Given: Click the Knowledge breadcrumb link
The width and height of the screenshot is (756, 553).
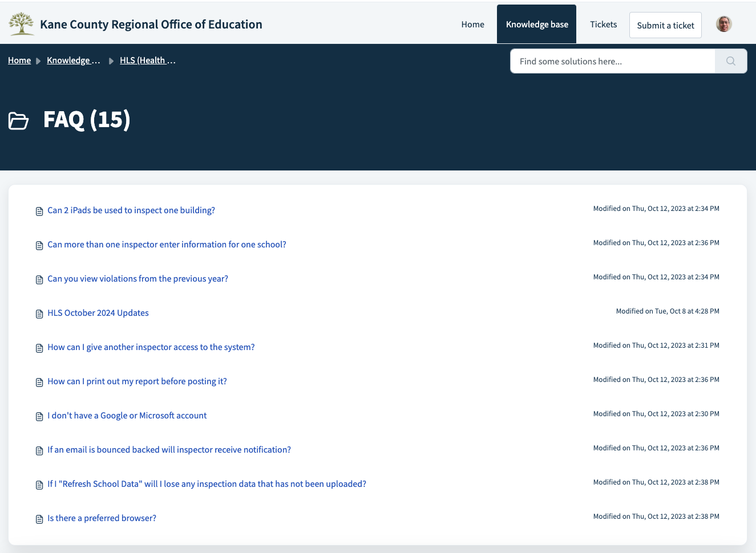Looking at the screenshot, I should coord(73,60).
